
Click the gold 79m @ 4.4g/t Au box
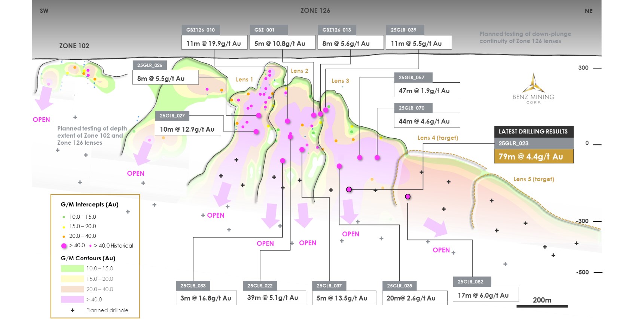click(533, 157)
